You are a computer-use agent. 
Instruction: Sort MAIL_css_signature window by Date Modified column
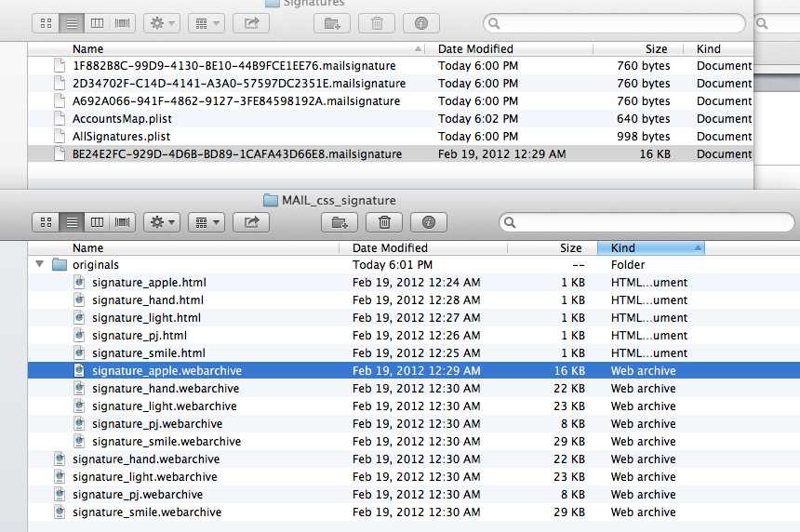tap(423, 248)
